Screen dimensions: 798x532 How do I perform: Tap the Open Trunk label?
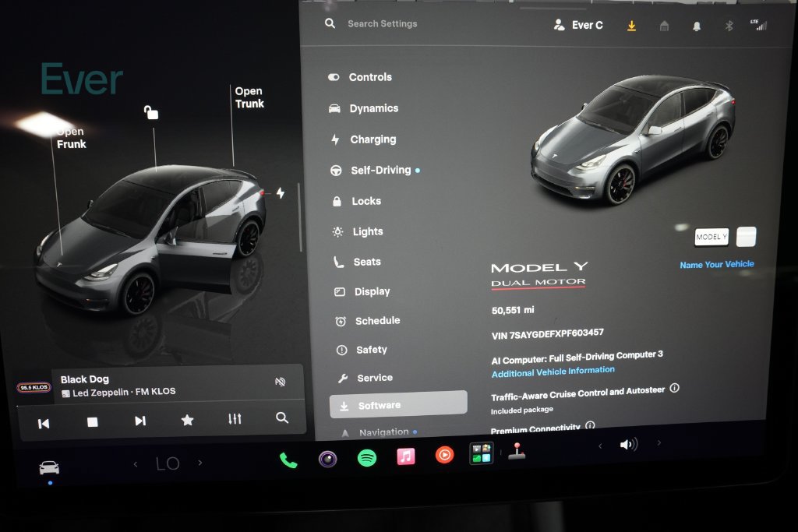point(249,97)
